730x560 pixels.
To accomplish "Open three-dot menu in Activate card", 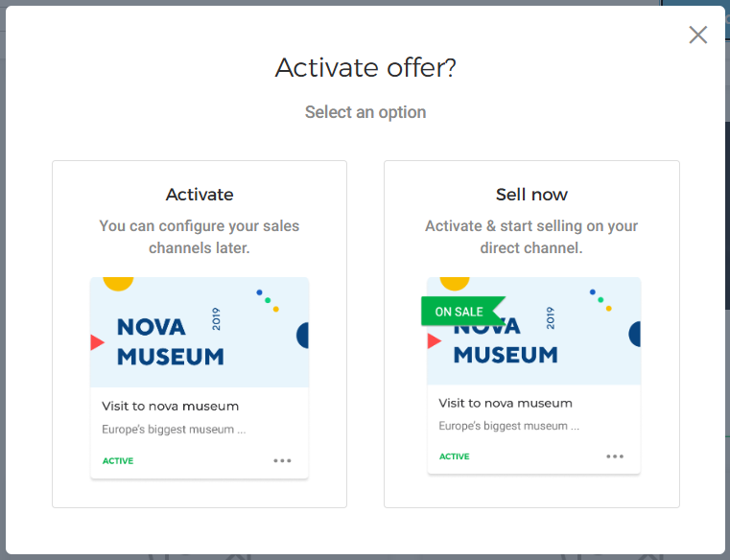I will [282, 460].
